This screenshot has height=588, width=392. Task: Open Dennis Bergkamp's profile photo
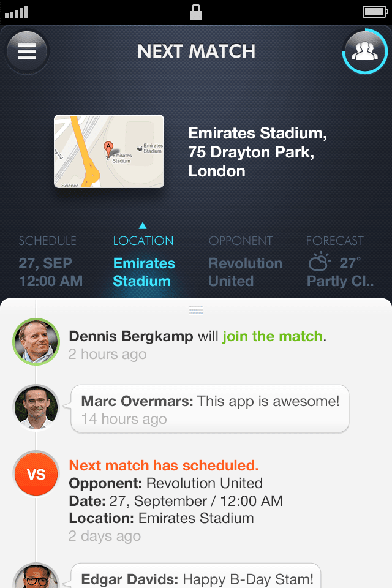(x=36, y=342)
